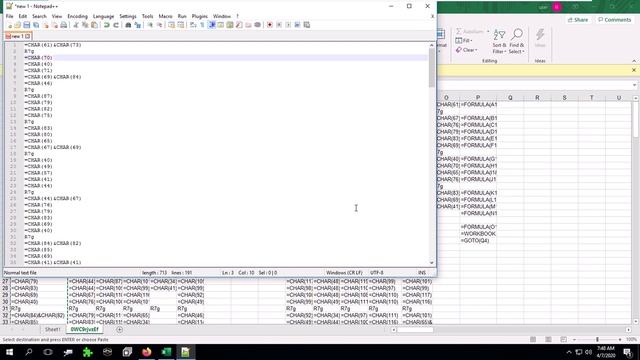Switch to Normal view in Excel status bar
This screenshot has width=640, height=360.
(x=533, y=340)
